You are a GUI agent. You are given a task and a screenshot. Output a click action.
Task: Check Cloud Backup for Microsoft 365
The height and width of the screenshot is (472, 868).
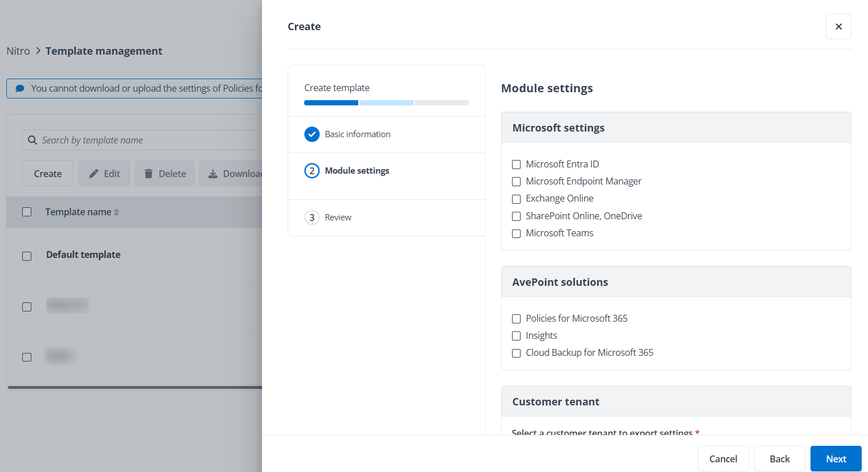point(517,353)
